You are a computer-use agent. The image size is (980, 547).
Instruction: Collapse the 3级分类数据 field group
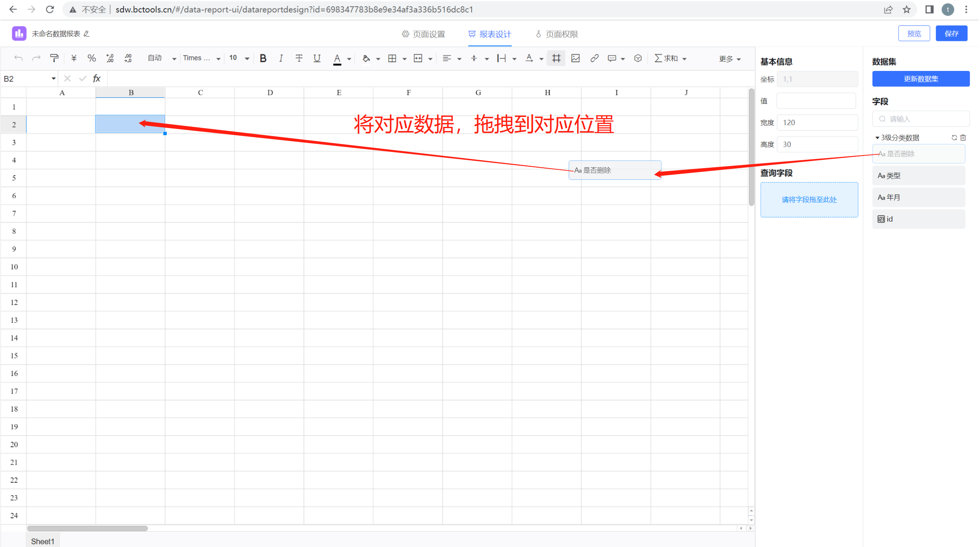[x=877, y=137]
